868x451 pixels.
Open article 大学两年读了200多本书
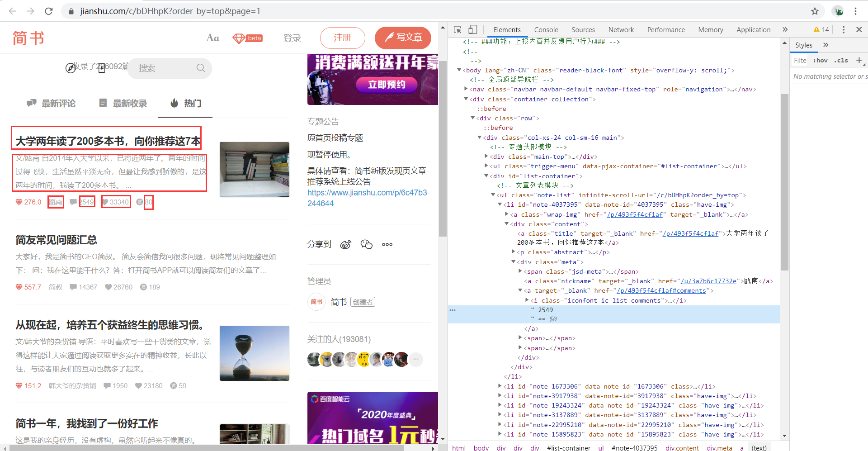tap(108, 142)
